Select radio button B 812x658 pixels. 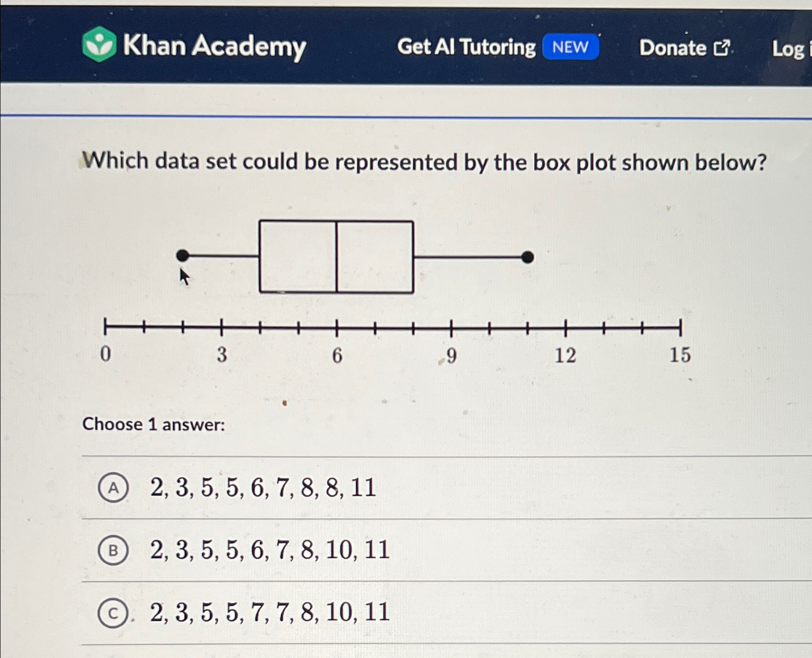[113, 551]
